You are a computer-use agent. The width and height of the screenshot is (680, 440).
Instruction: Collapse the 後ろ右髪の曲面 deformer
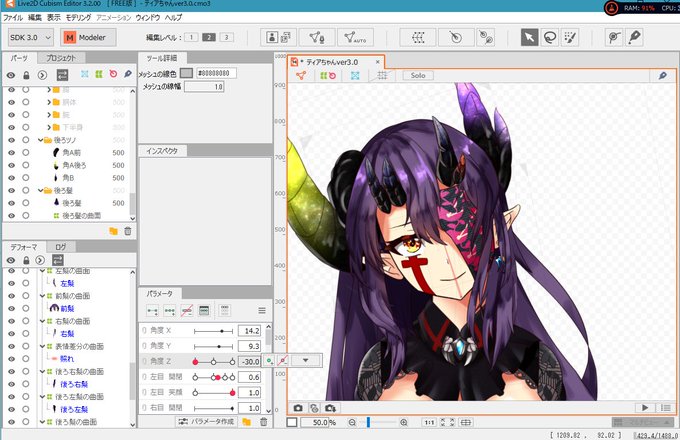pos(42,372)
